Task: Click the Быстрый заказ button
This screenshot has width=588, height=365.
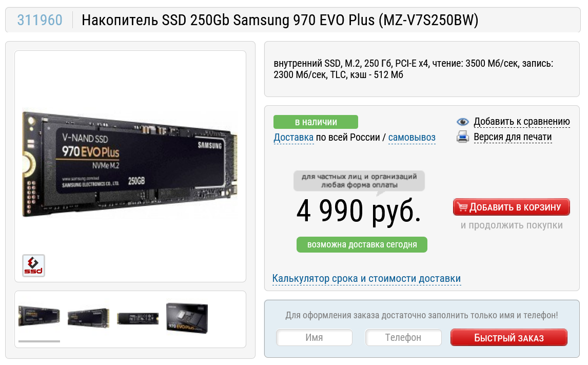Action: tap(508, 338)
